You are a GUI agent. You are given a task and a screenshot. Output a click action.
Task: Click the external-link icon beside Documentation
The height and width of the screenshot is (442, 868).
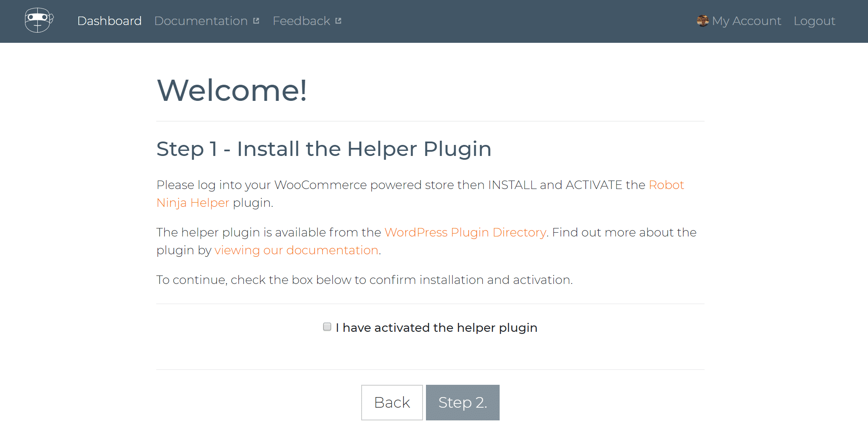click(256, 21)
